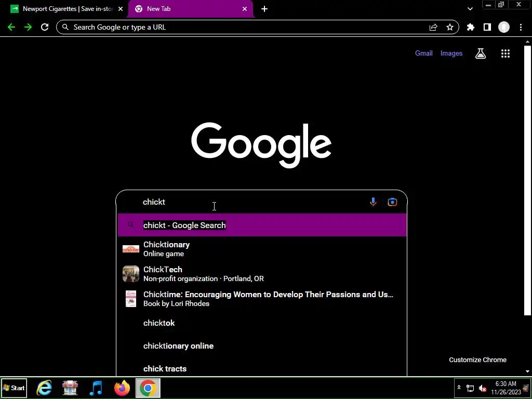Click the Chicktime book cover thumbnail

[x=130, y=299]
